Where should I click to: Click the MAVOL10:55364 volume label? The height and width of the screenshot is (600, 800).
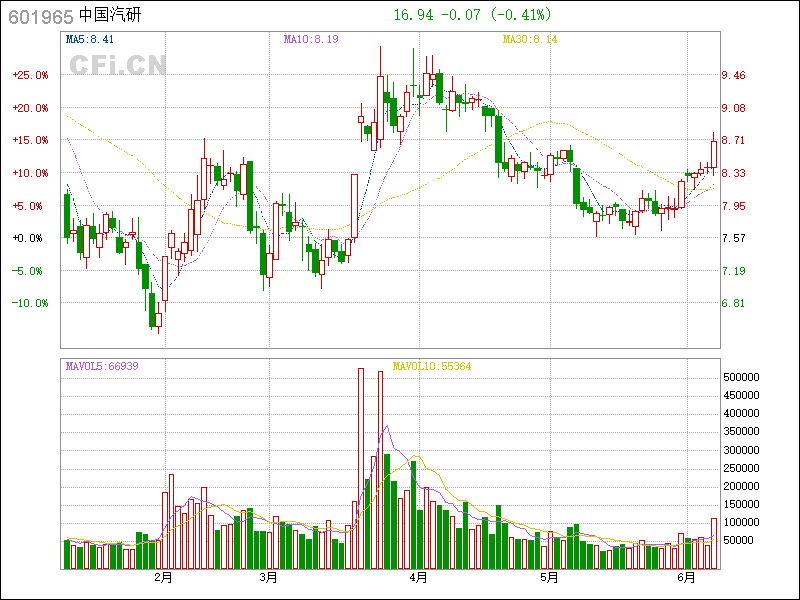tap(431, 366)
